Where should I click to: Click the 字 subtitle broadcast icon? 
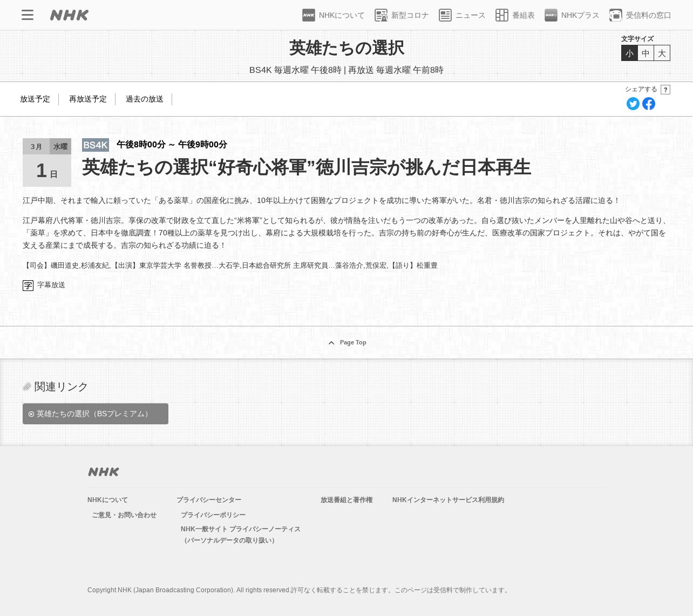(28, 286)
